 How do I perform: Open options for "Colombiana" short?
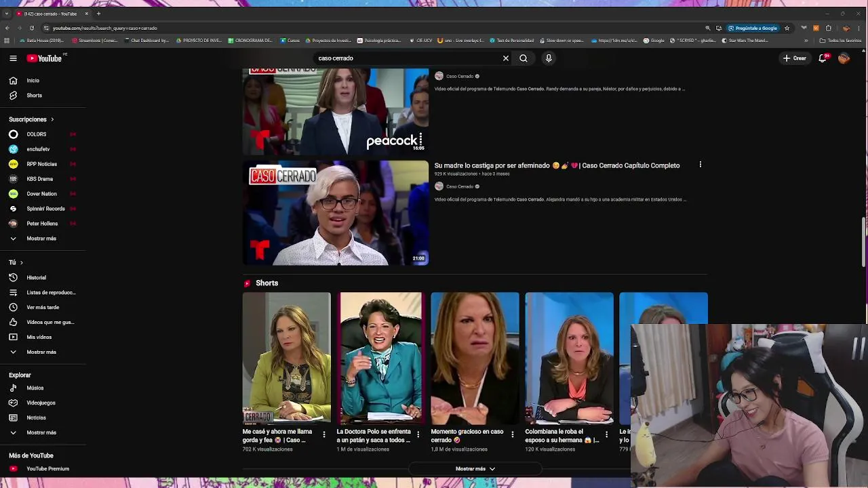coord(607,434)
